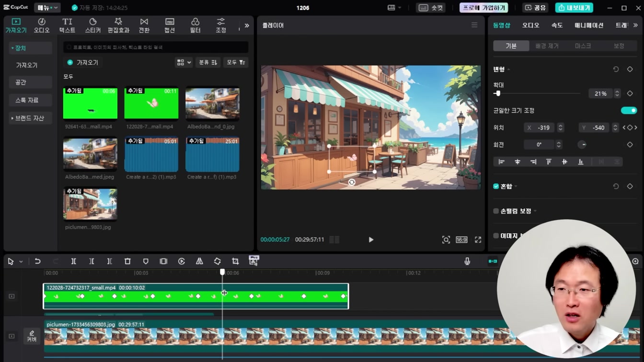Open the 스티커 tab
644x362 pixels.
pos(93,25)
